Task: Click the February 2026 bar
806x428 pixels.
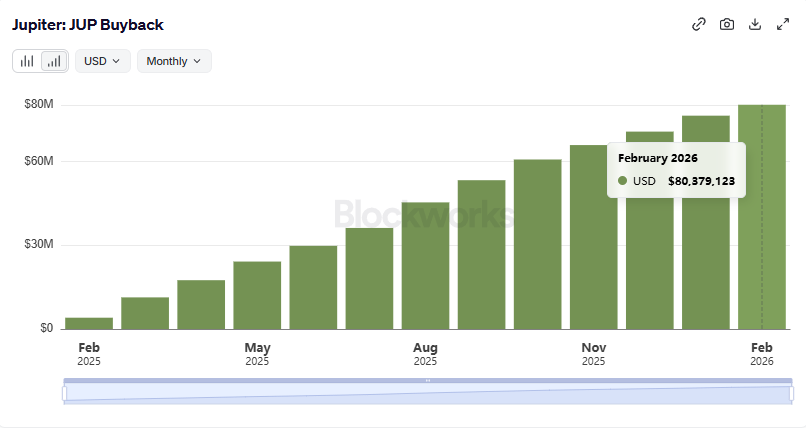Action: pos(762,217)
